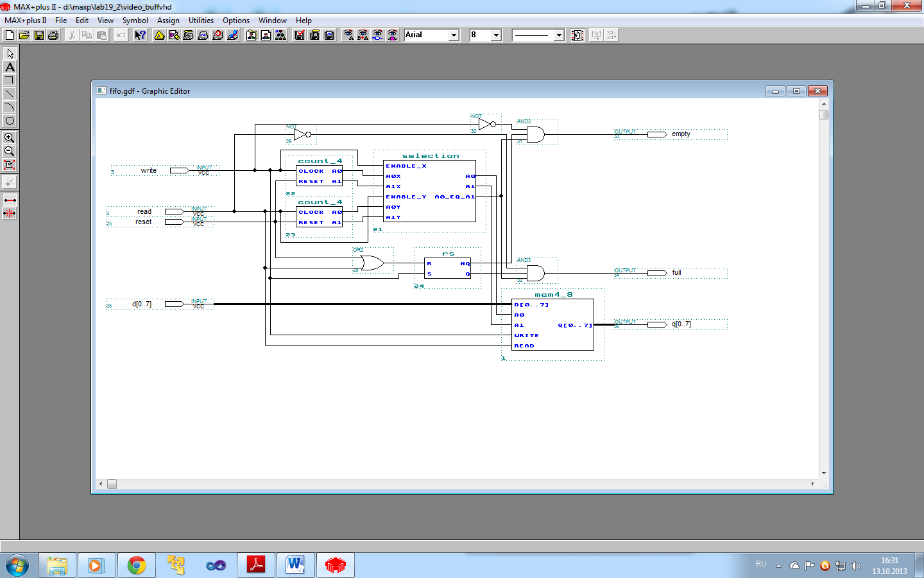Screen dimensions: 924x578
Task: Select the mem4_8 memory block
Action: coord(552,324)
